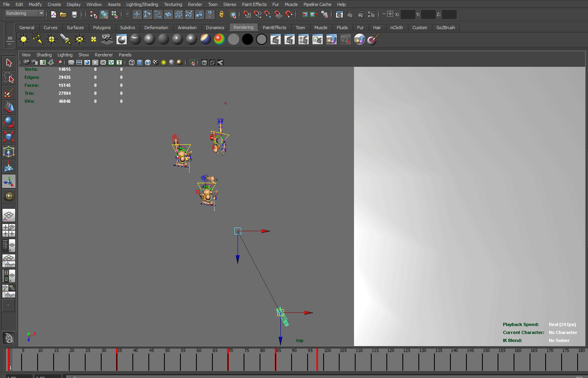Switch to the GoZBrush shelf tab
This screenshot has width=588, height=378.
pyautogui.click(x=446, y=28)
